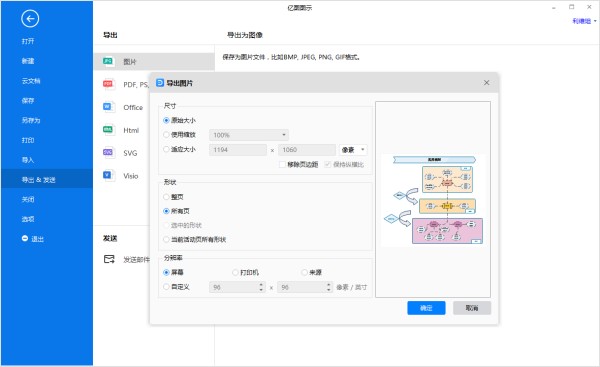Click 导入 in the sidebar
Viewport: 600px width, 367px height.
tap(28, 160)
